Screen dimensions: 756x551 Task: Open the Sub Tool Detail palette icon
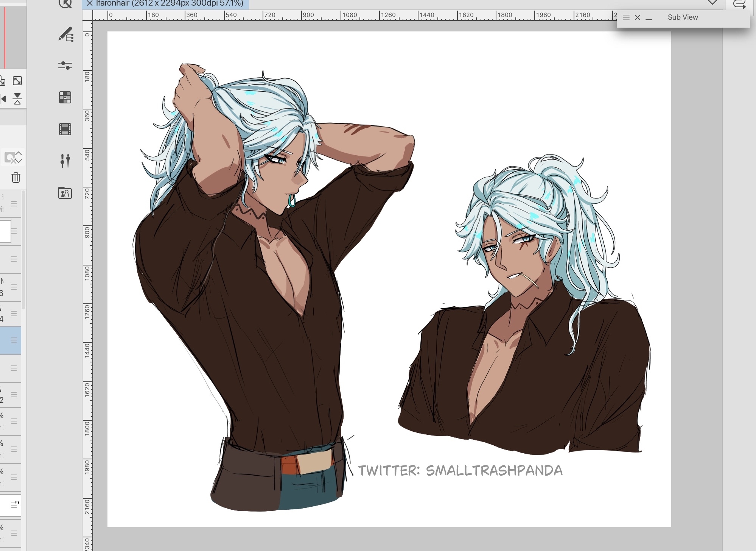(x=65, y=34)
